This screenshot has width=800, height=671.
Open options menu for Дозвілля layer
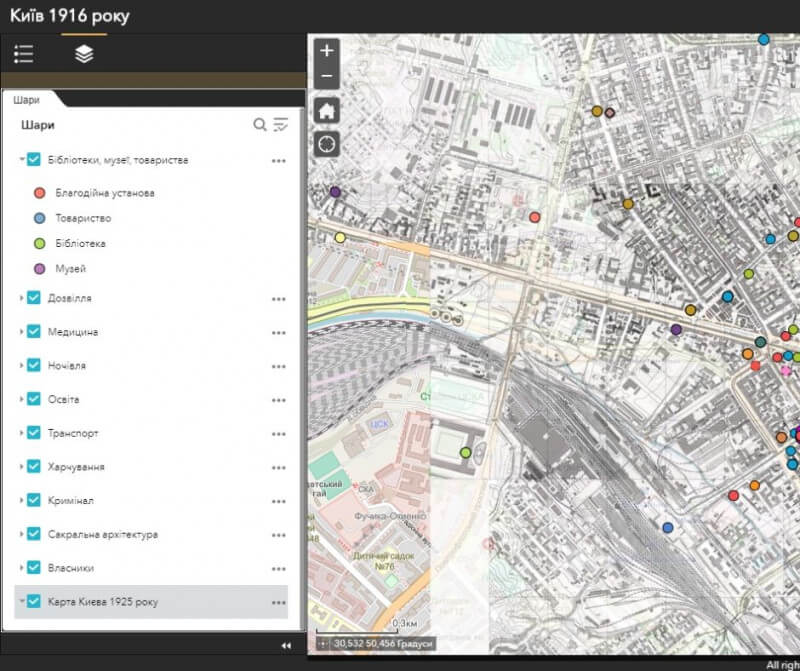279,299
